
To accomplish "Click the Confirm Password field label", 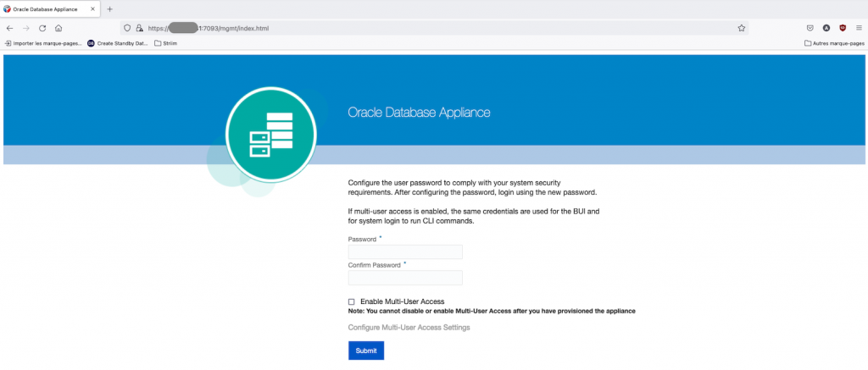I will (x=374, y=265).
